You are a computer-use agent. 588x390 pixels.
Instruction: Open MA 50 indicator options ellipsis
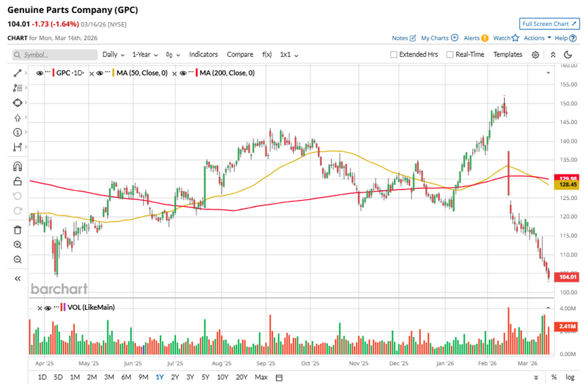108,72
